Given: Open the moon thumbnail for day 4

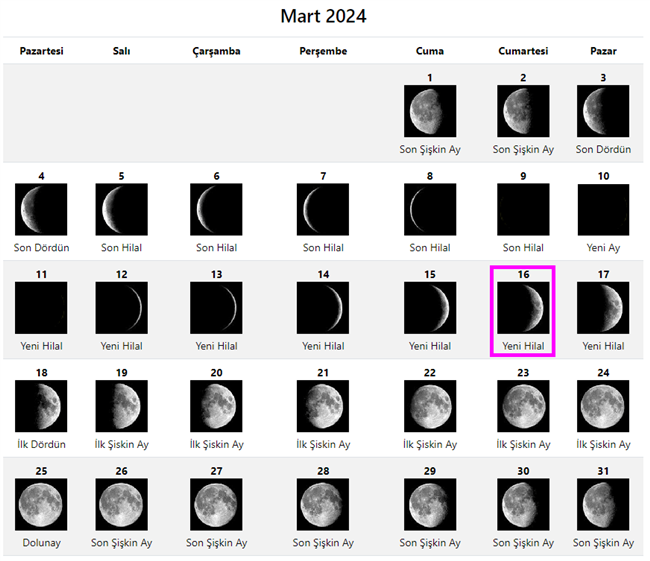Looking at the screenshot, I should click(41, 209).
